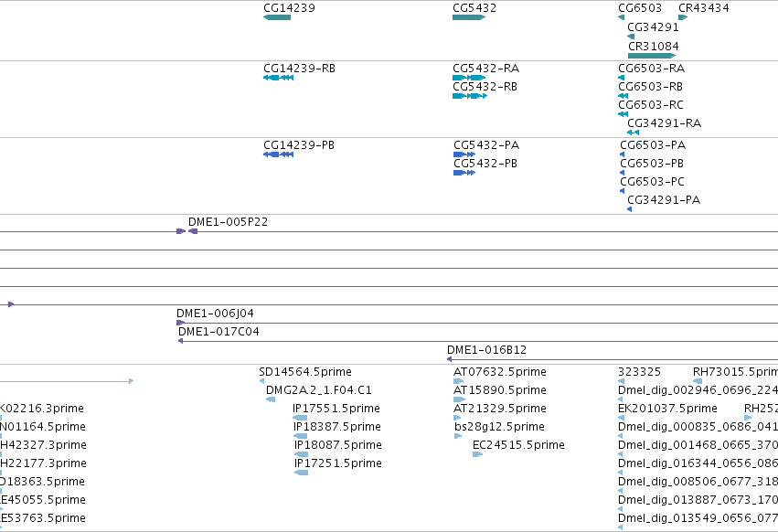Viewport: 778px width, 532px height.
Task: Select the CR31084 gene bar
Action: tap(652, 56)
